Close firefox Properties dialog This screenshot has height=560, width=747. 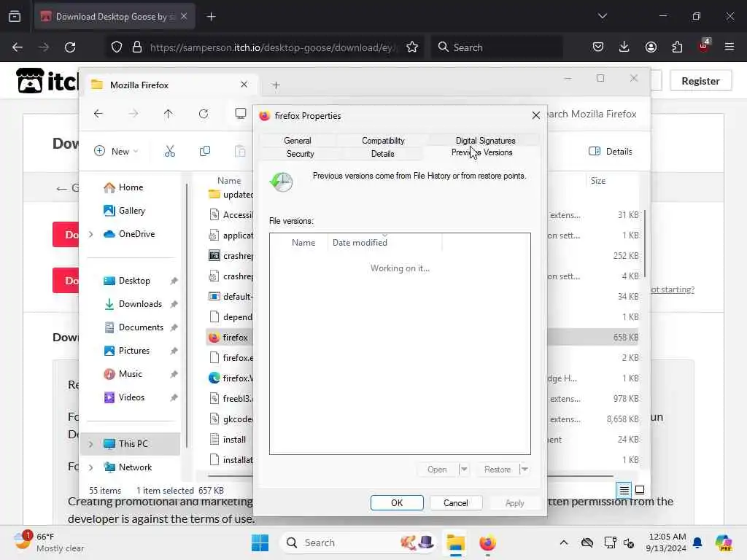pos(536,116)
